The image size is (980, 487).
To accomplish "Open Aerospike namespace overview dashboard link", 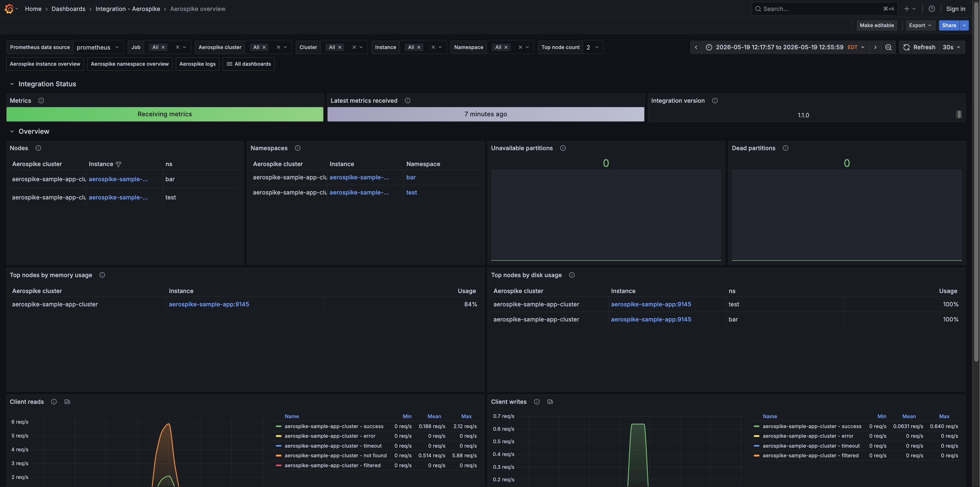I will [x=130, y=64].
